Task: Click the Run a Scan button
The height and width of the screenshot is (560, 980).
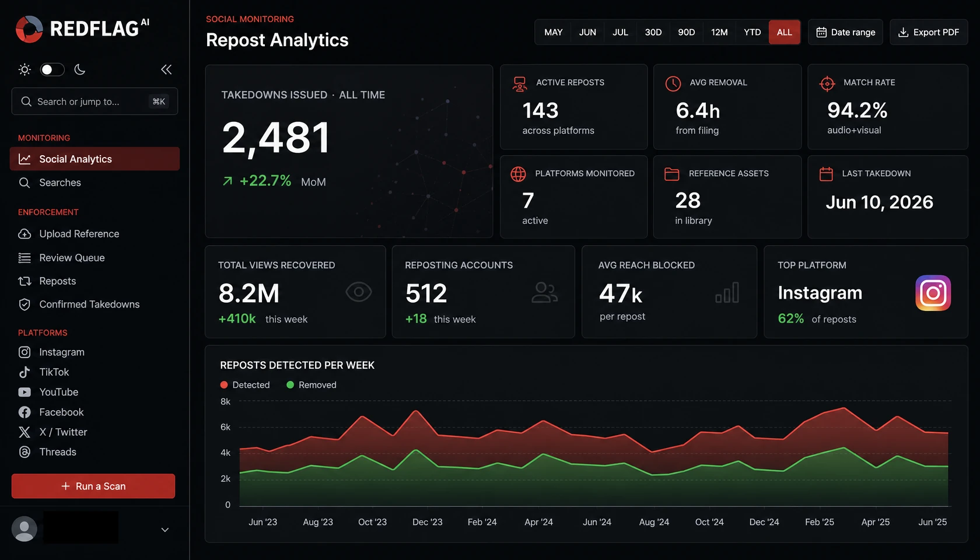Action: tap(93, 486)
